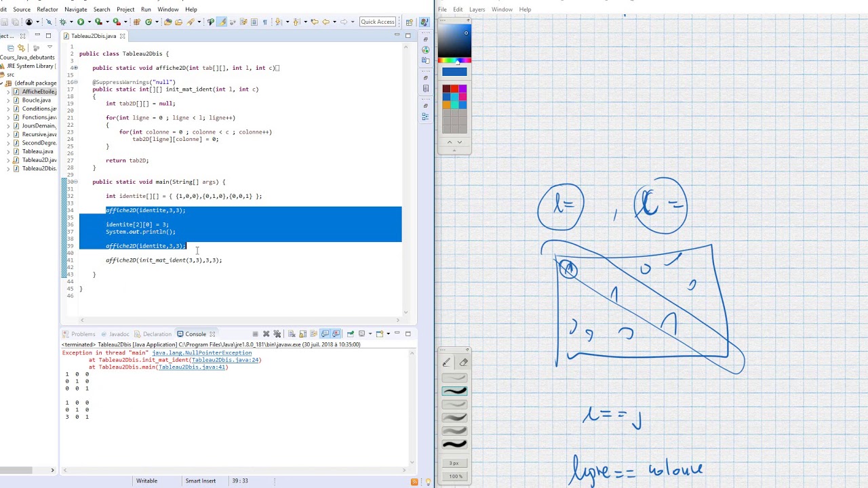868x488 pixels.
Task: Remove All Terminated Launches in Console
Action: [x=277, y=333]
